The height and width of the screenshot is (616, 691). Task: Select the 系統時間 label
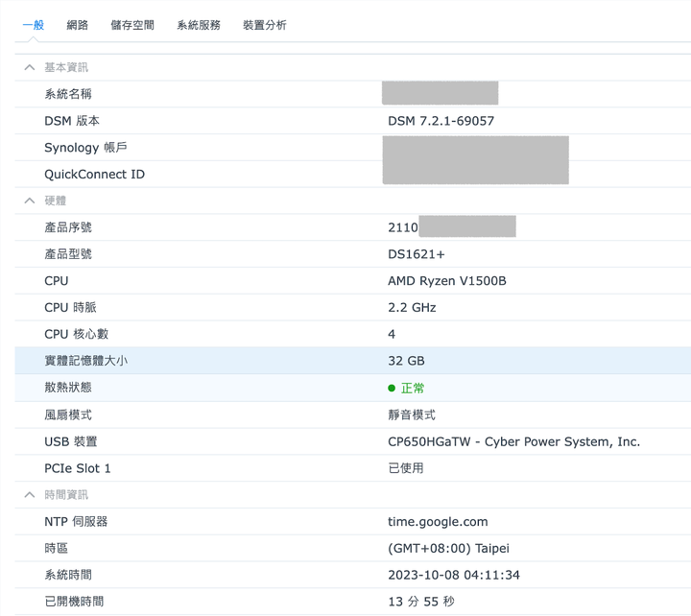click(x=68, y=575)
